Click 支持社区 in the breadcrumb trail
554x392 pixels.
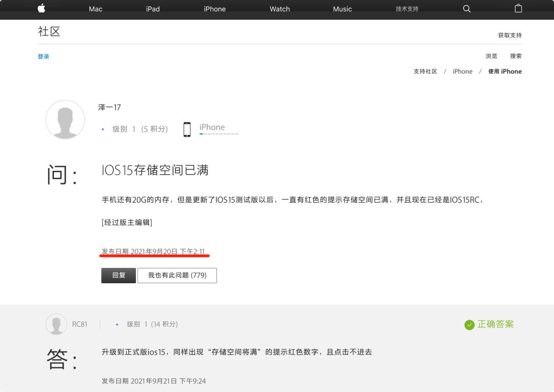tap(425, 71)
